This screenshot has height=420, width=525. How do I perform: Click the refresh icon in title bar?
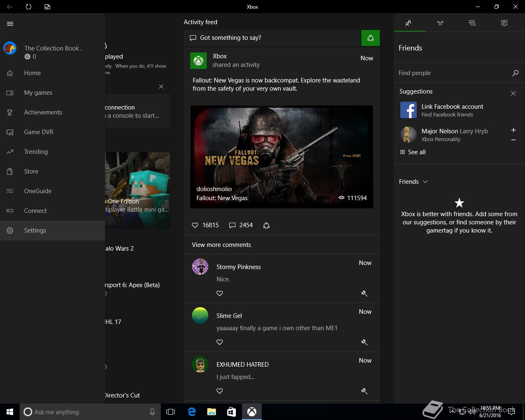pos(28,7)
